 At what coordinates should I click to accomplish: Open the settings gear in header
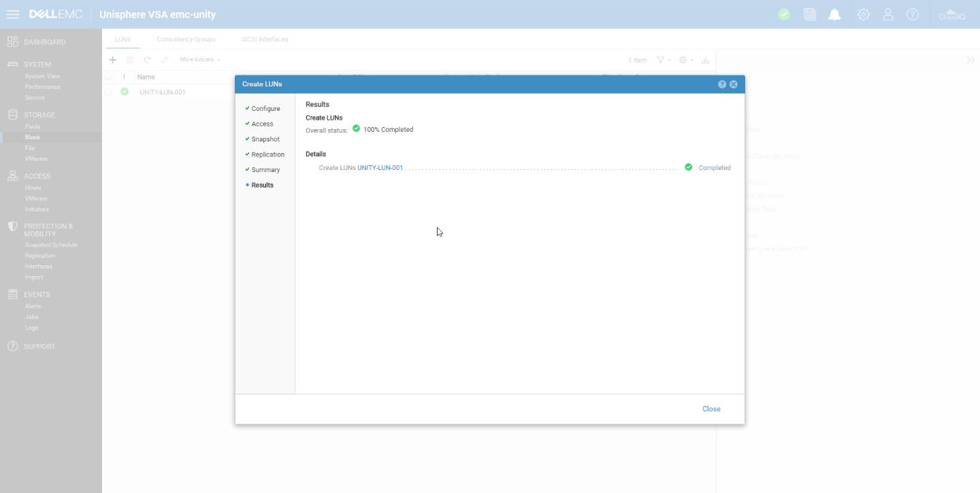(864, 14)
